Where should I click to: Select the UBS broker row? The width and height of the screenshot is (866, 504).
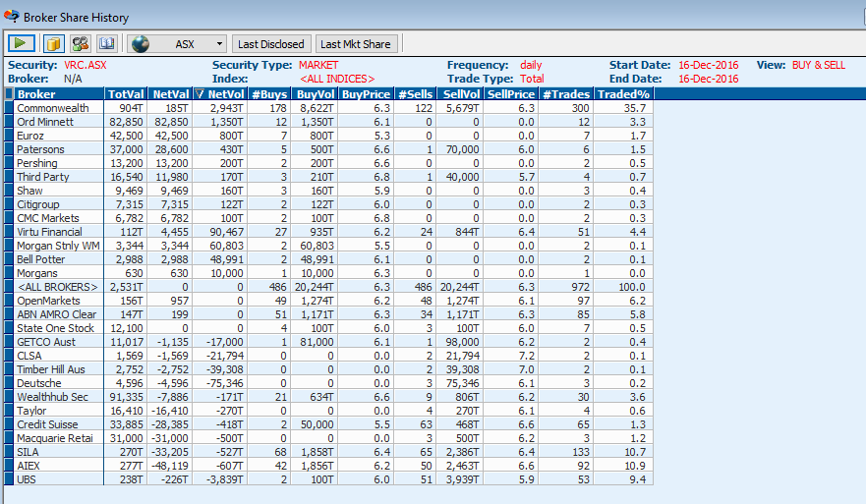pyautogui.click(x=329, y=479)
